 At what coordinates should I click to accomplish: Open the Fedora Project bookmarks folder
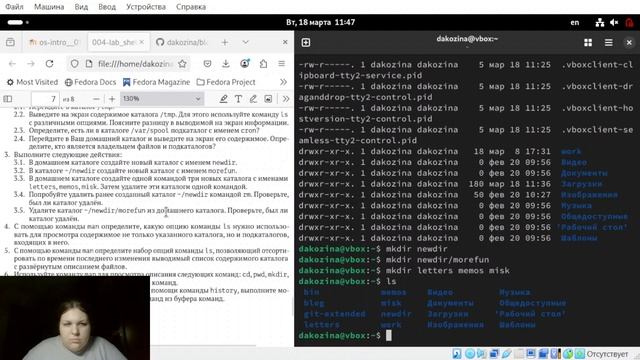(226, 82)
